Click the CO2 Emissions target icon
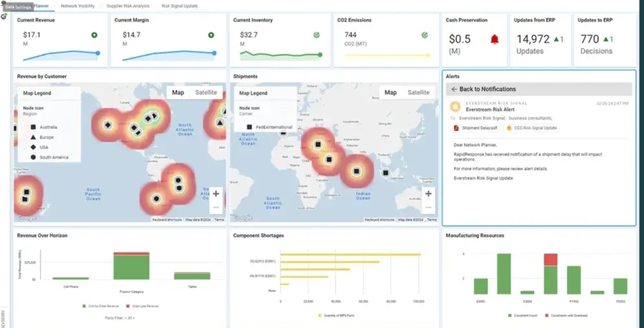 [x=424, y=35]
